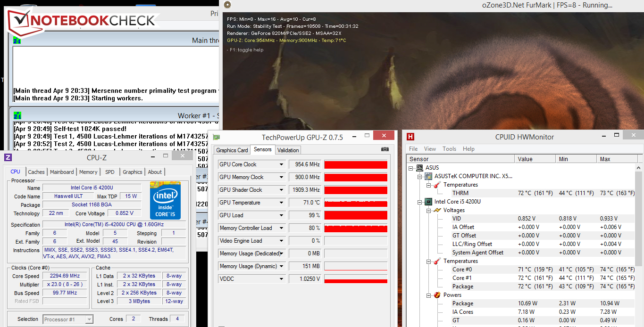Switch to the Caches tab in CPU-Z
Viewport: 644px width, 327px height.
pos(36,172)
